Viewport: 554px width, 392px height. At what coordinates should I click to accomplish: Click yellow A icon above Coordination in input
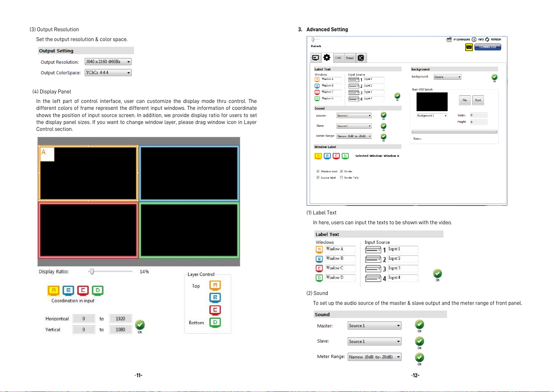[x=54, y=290]
